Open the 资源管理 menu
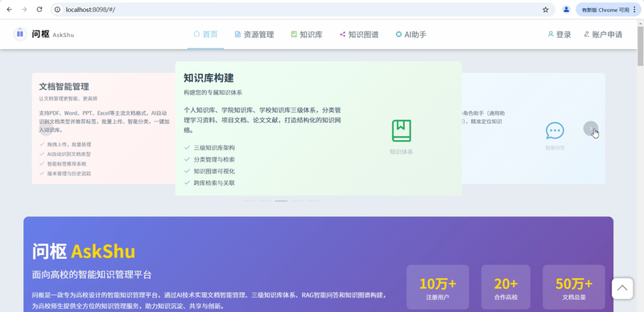The image size is (644, 312). [x=254, y=35]
